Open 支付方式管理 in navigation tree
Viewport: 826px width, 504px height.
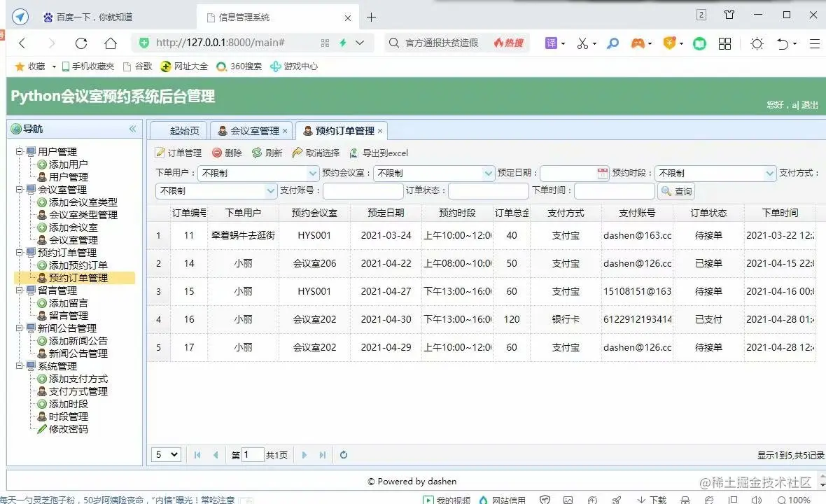click(78, 391)
